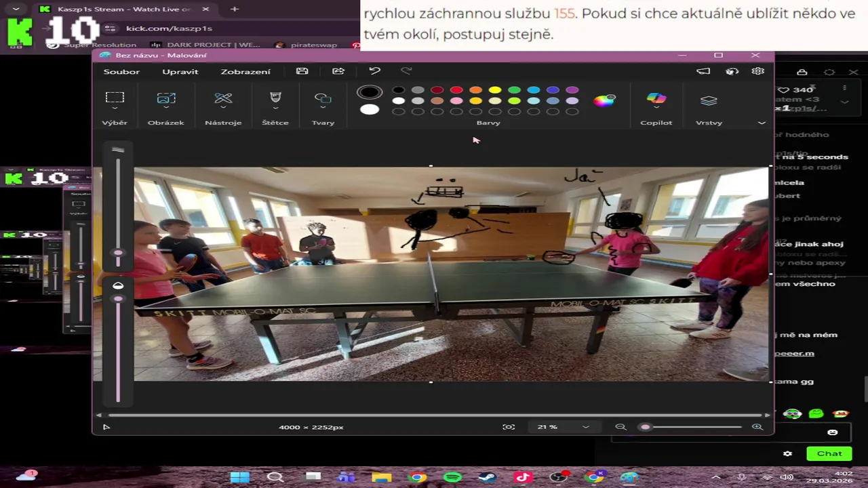Click the Save icon in Paint toolbar
The width and height of the screenshot is (868, 488).
pos(302,71)
